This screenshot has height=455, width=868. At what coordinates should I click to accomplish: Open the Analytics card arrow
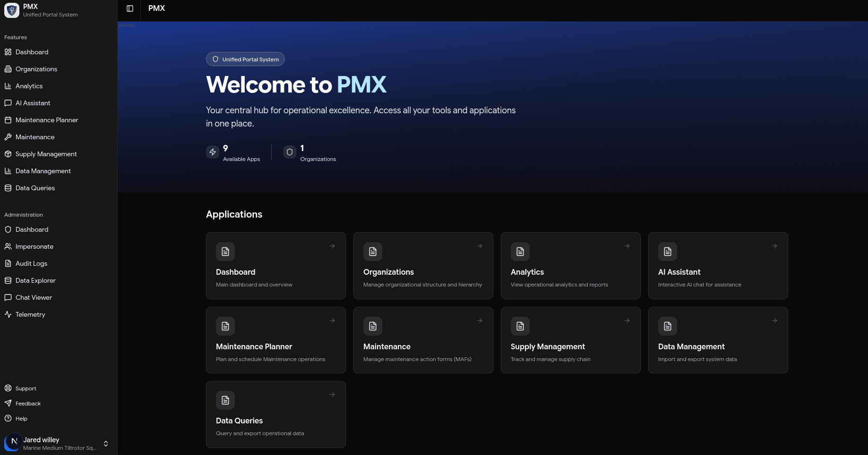627,246
